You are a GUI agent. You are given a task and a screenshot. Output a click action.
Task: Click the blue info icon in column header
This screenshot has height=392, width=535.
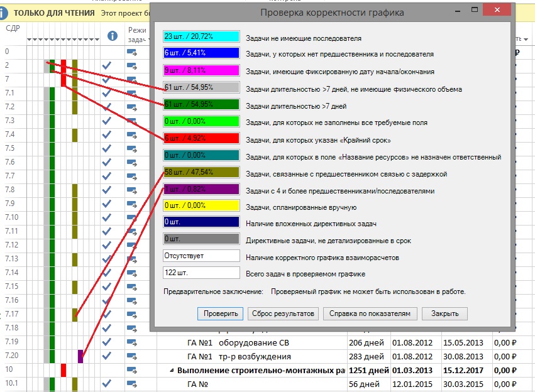pos(113,35)
